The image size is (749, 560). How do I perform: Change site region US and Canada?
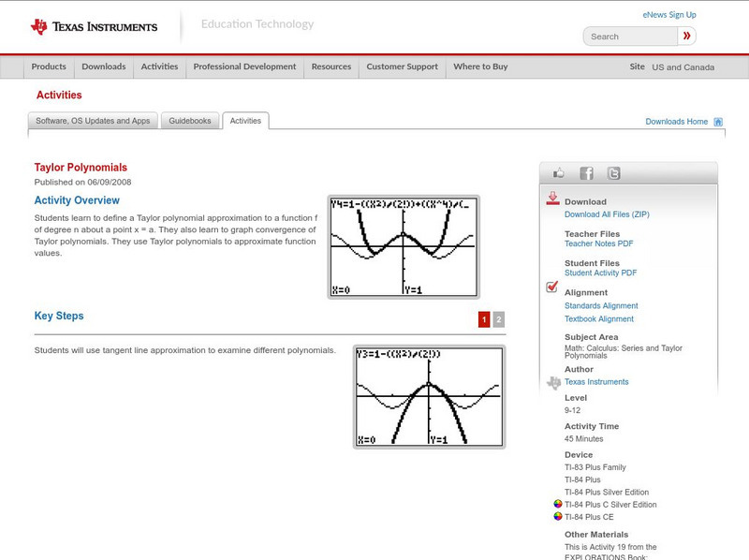pyautogui.click(x=683, y=67)
